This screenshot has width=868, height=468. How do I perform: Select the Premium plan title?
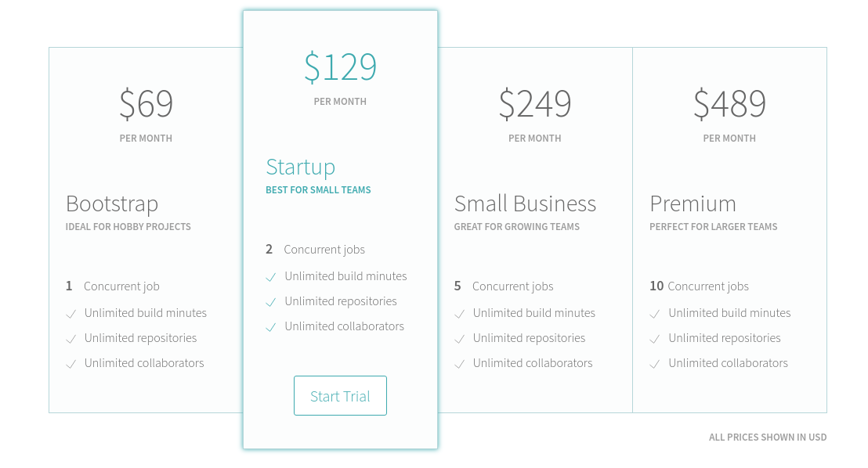(693, 203)
